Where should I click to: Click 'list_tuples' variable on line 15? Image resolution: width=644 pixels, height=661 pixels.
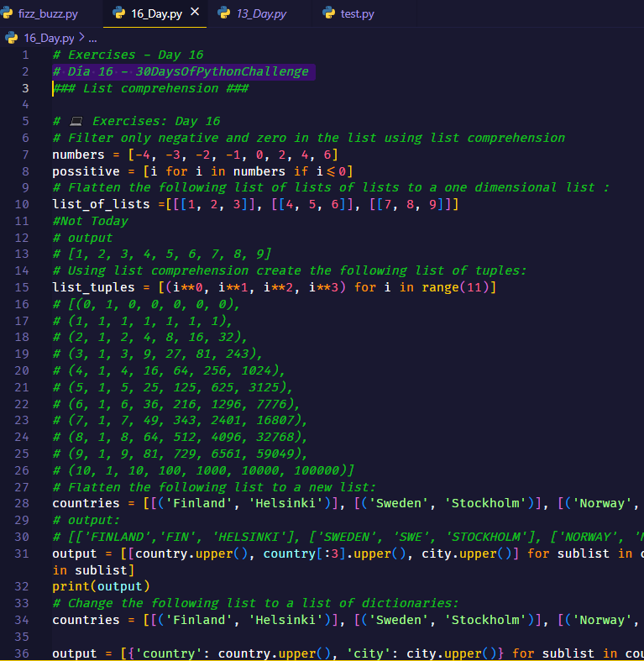coord(93,287)
